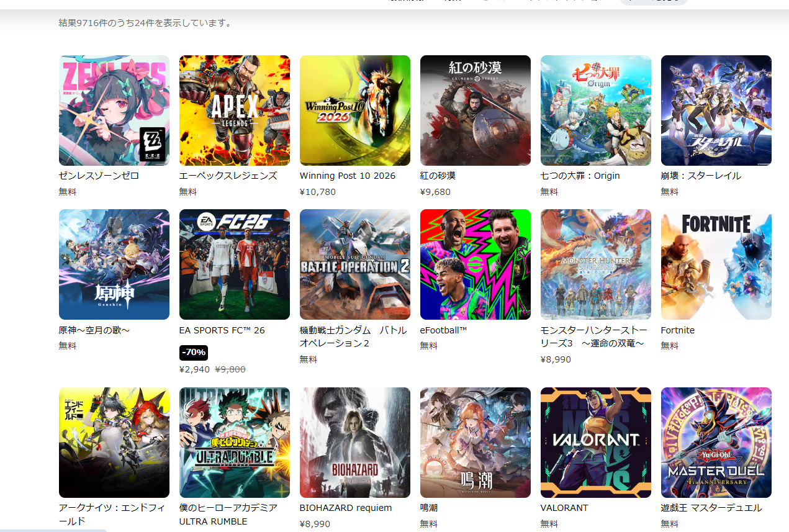Click the 遊戯王 マスターデュエル title
Viewport: 789px width, 532px height.
711,508
